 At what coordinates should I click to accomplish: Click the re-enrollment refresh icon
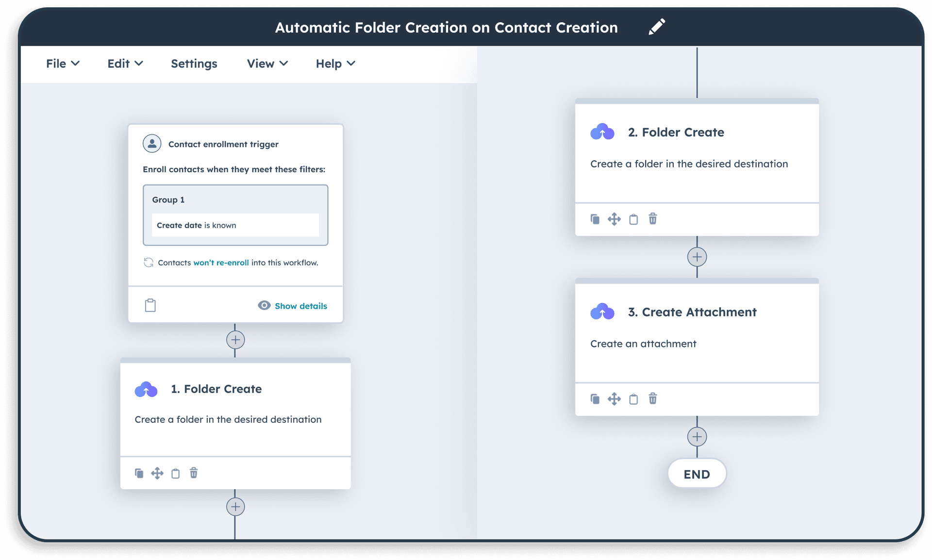tap(149, 263)
